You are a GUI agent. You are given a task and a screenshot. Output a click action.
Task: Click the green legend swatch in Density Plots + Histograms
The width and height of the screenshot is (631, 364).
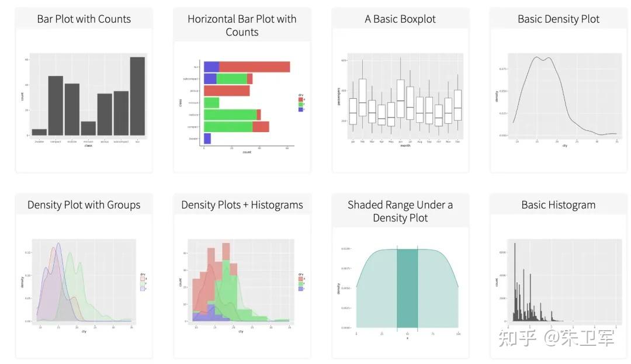click(x=300, y=283)
